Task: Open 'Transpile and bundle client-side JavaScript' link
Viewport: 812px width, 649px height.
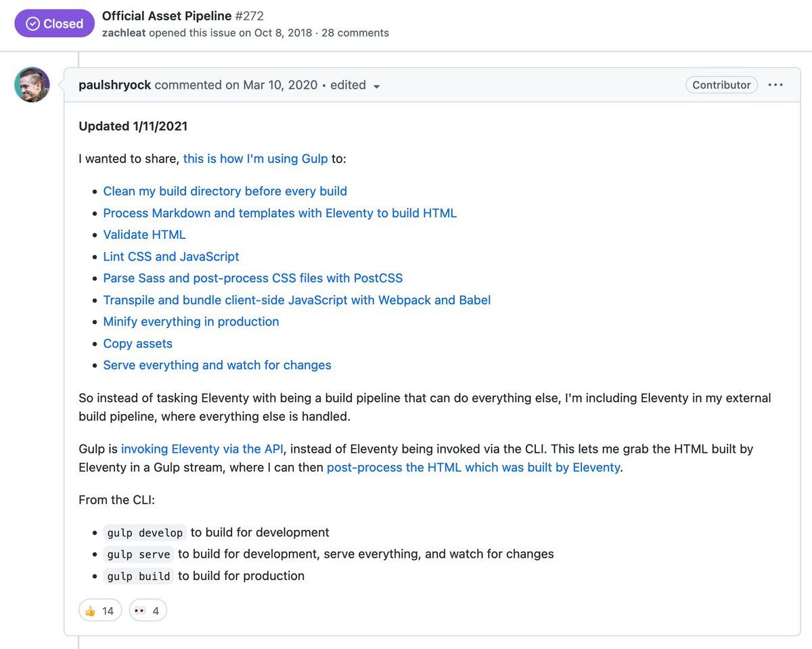Action: pyautogui.click(x=296, y=300)
